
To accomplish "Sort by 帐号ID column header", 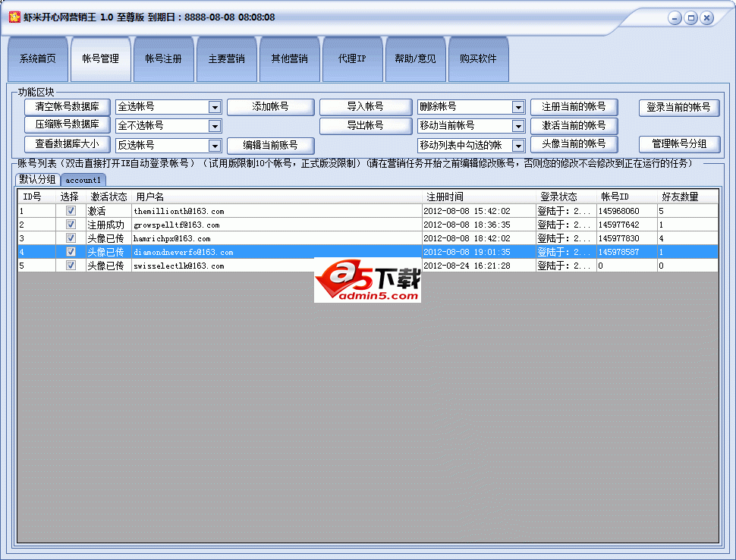I will pyautogui.click(x=627, y=197).
